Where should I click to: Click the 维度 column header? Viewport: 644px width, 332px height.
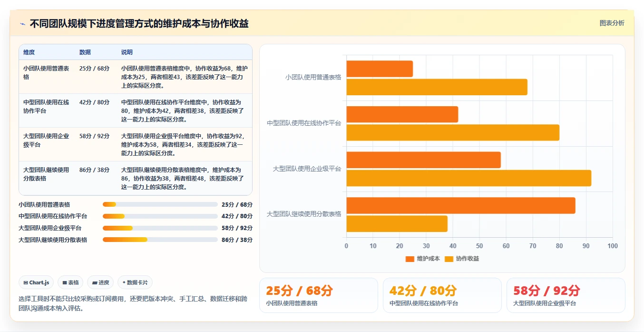pos(29,52)
